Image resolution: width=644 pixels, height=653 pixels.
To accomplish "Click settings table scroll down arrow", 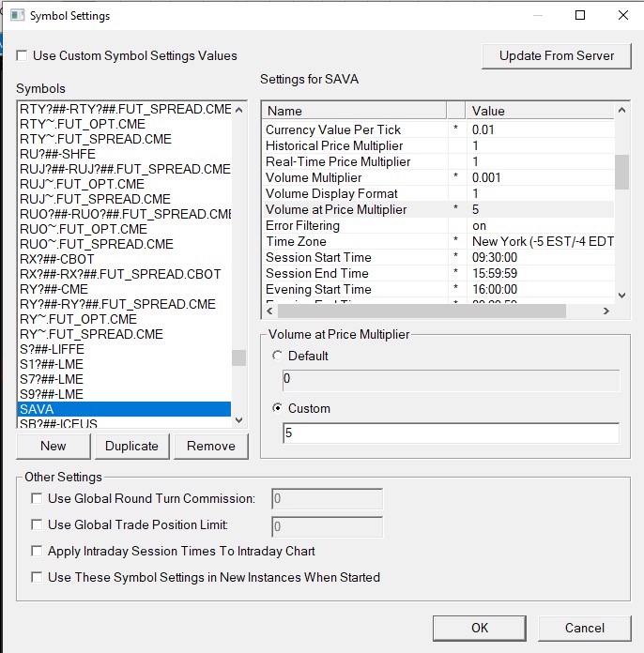I will (621, 296).
